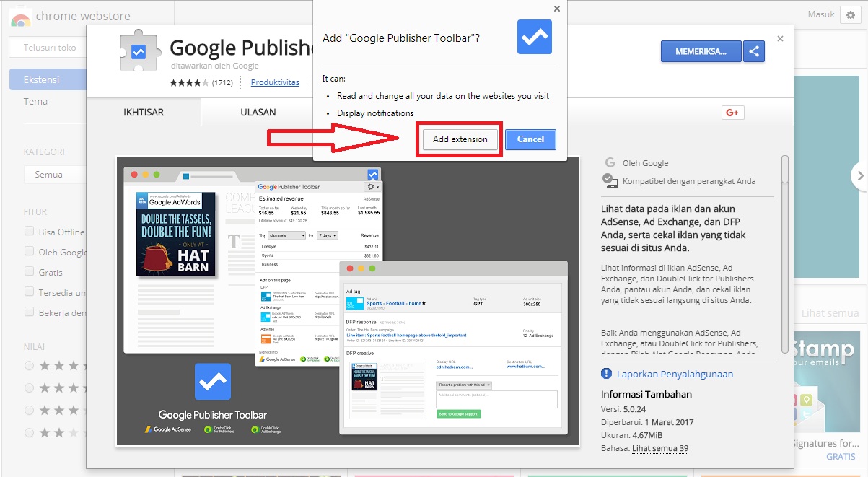Click the blue checkmark extension logo in dialog
Screen dimensions: 868x477
534,37
